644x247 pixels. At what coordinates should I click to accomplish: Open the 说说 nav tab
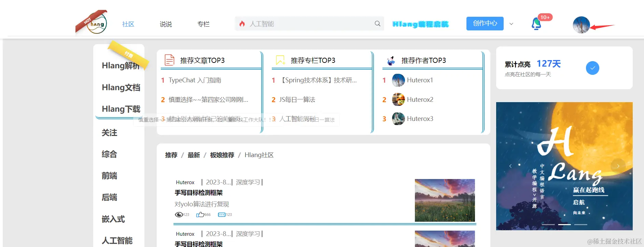pos(166,24)
